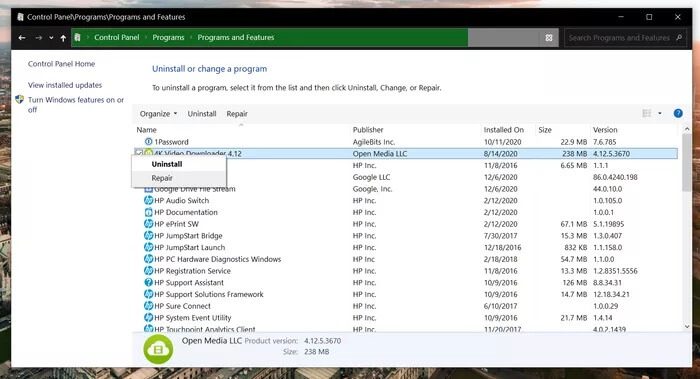The image size is (700, 379).
Task: Open the view options dropdown arrow
Action: 660,113
